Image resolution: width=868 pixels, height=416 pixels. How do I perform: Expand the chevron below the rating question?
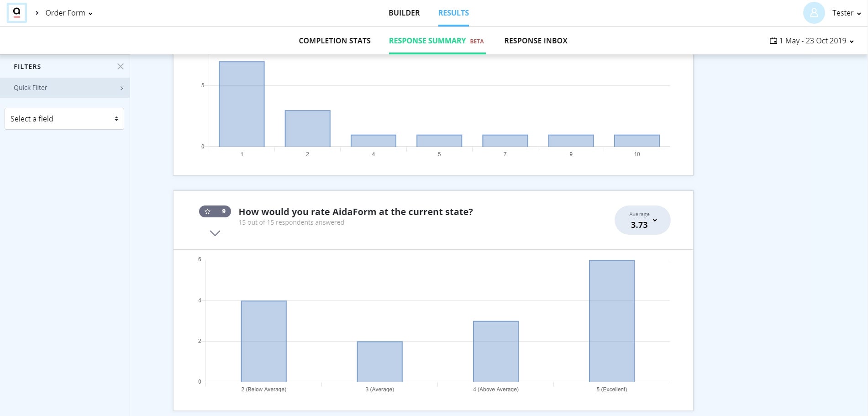[x=215, y=233]
